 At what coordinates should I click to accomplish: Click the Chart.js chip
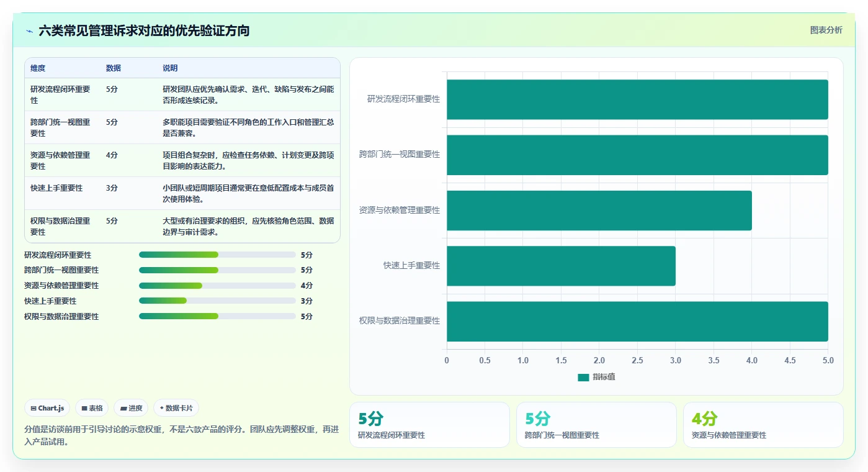pyautogui.click(x=48, y=408)
